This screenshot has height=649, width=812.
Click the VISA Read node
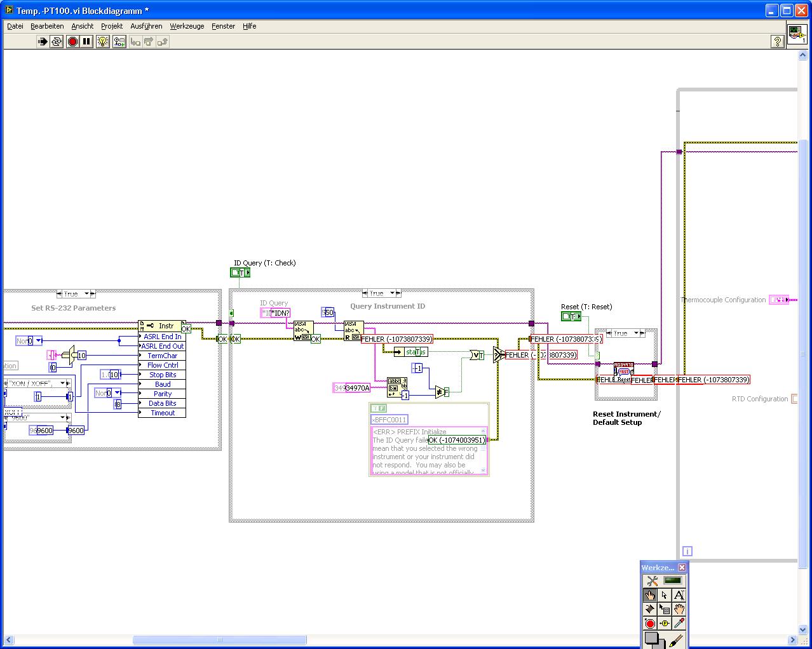[x=353, y=331]
